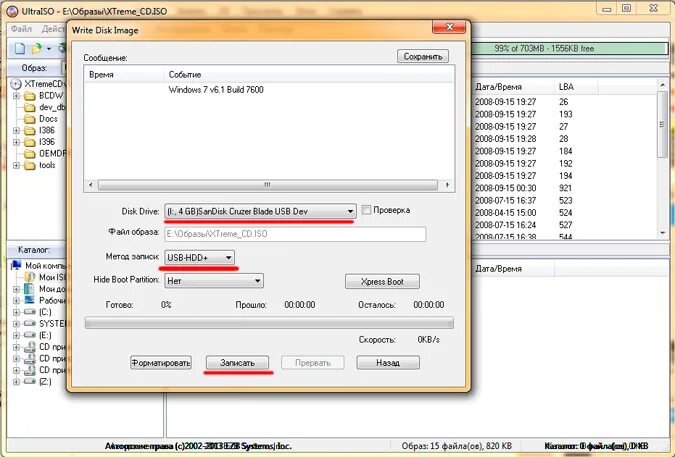Screen dimensions: 675x457
Task: Click the New file icon in UltraISO toolbar
Action: [20, 48]
